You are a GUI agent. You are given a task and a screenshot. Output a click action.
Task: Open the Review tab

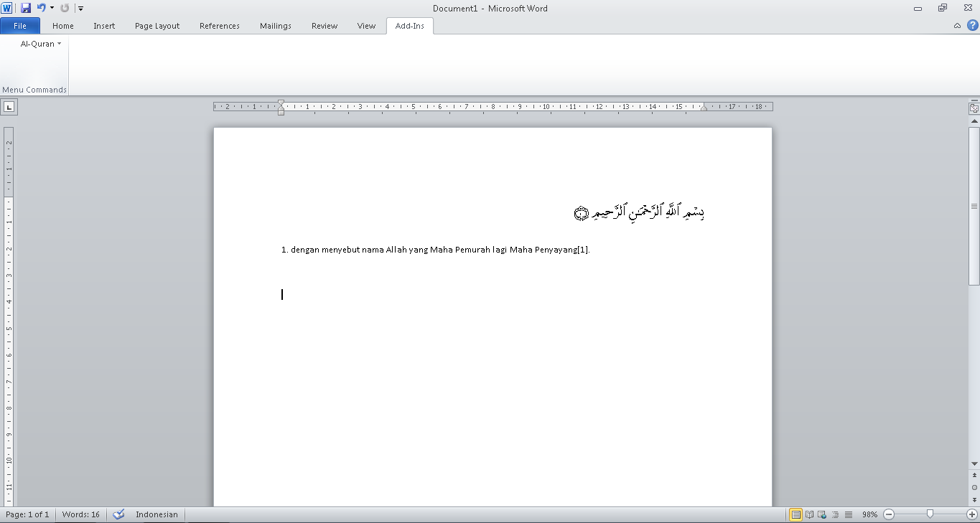coord(325,26)
